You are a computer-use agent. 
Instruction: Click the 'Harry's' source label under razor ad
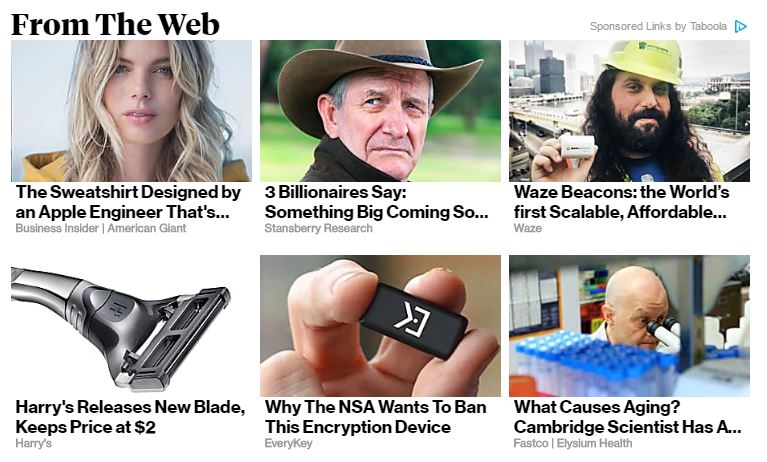click(x=33, y=443)
